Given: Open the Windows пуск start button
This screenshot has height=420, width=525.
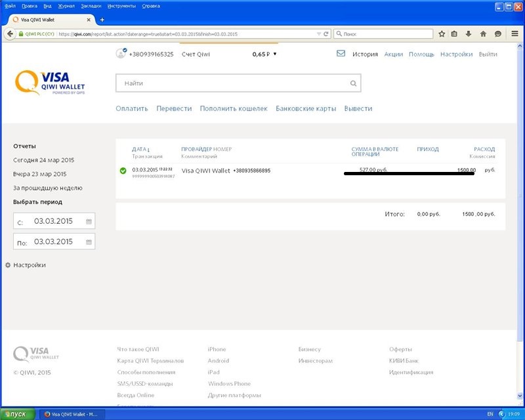Looking at the screenshot, I should (18, 414).
